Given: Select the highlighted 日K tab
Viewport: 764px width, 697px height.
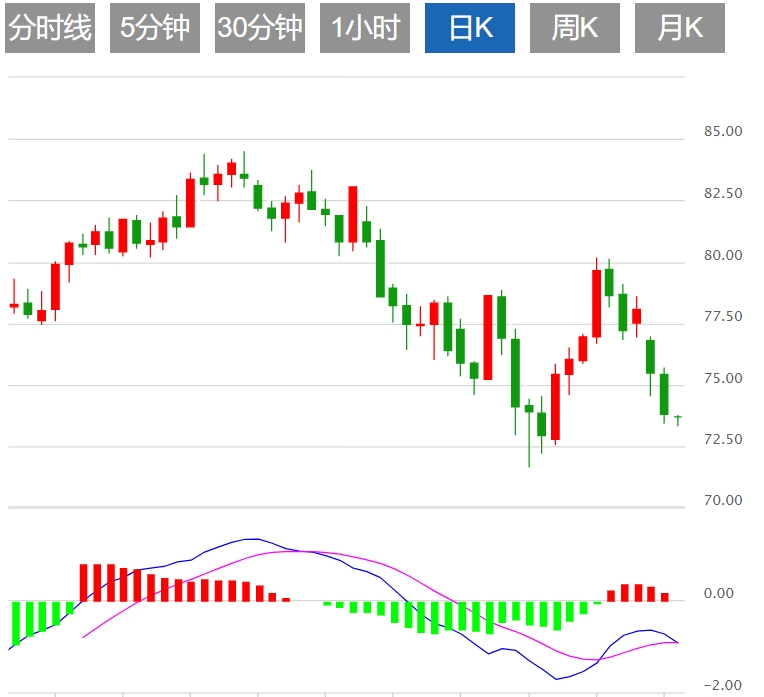Looking at the screenshot, I should click(470, 28).
